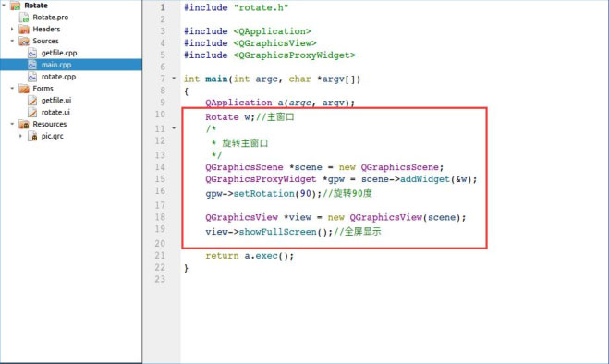The width and height of the screenshot is (609, 364).
Task: Expand the pic.qrc resource node
Action: click(20, 136)
